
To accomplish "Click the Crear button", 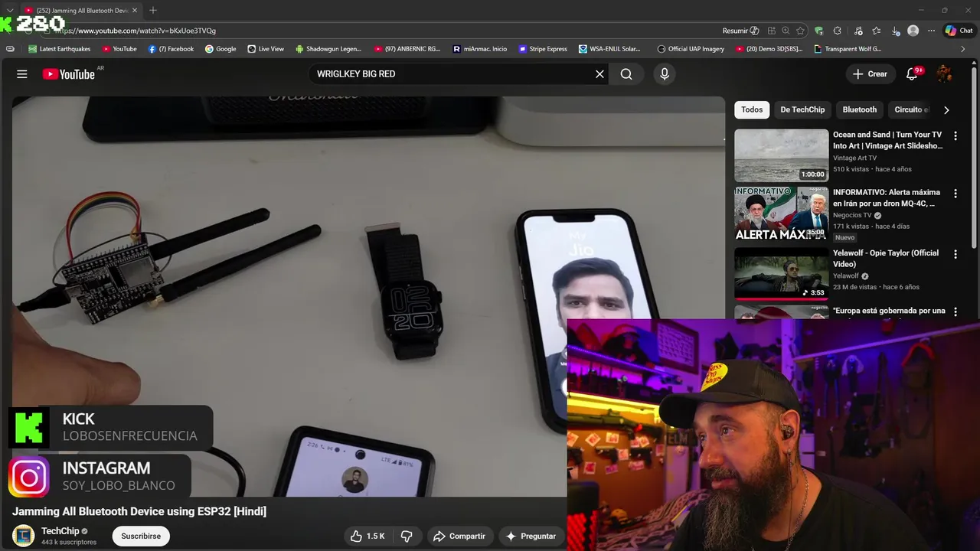I will click(x=870, y=74).
